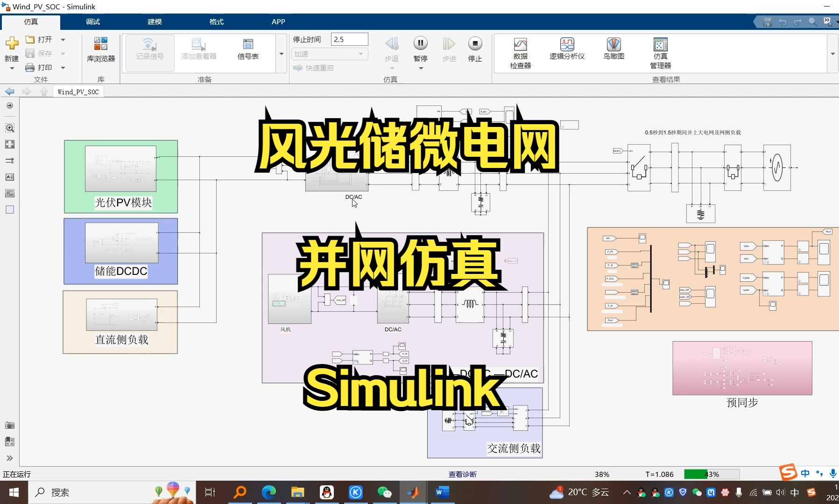
Task: Select the 储能DCDC subsystem block
Action: [121, 243]
